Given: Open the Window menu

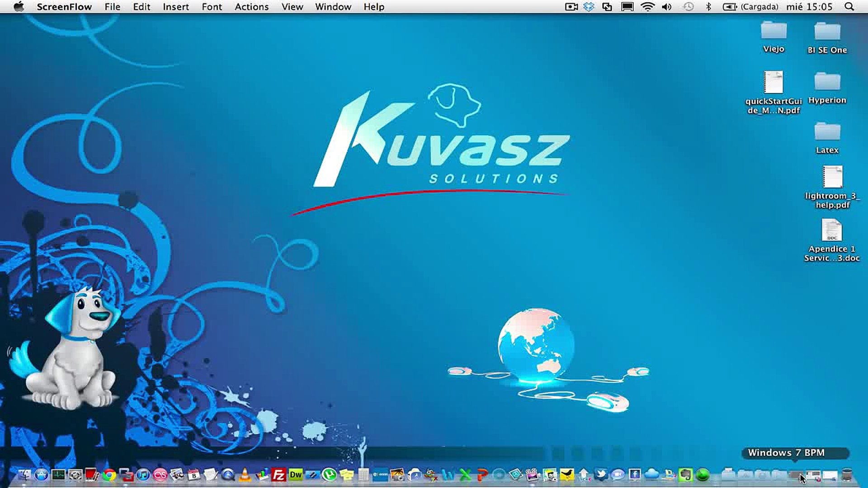Looking at the screenshot, I should (x=333, y=7).
